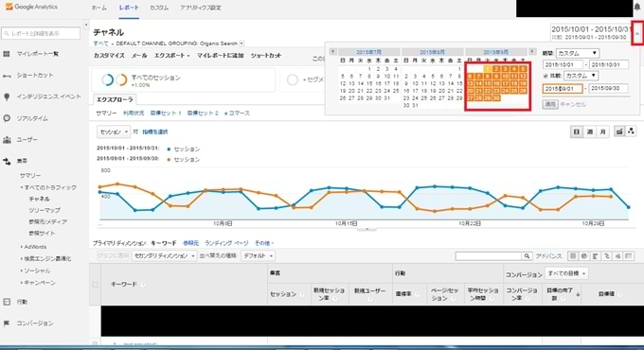
Task: Open the Custom tab in top navigation
Action: [159, 8]
